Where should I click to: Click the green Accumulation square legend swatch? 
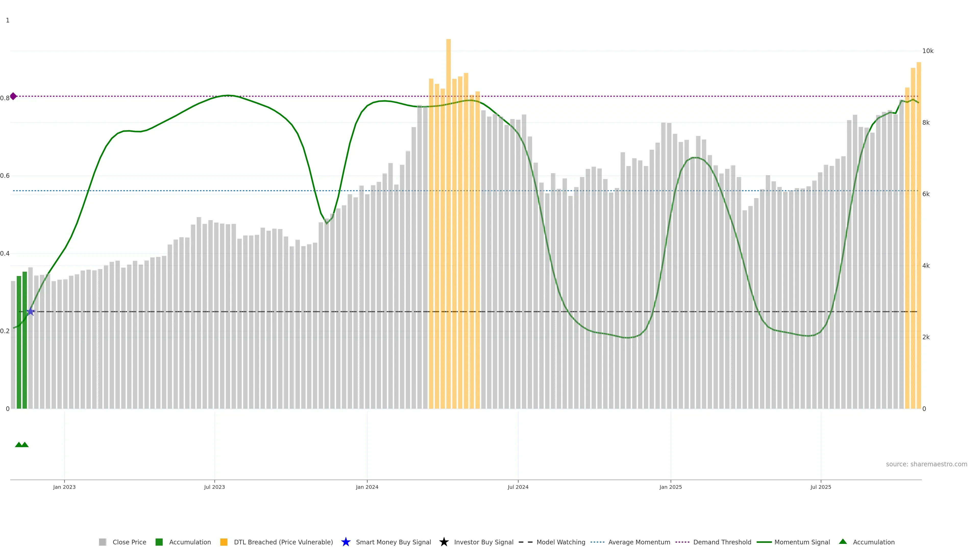(159, 542)
